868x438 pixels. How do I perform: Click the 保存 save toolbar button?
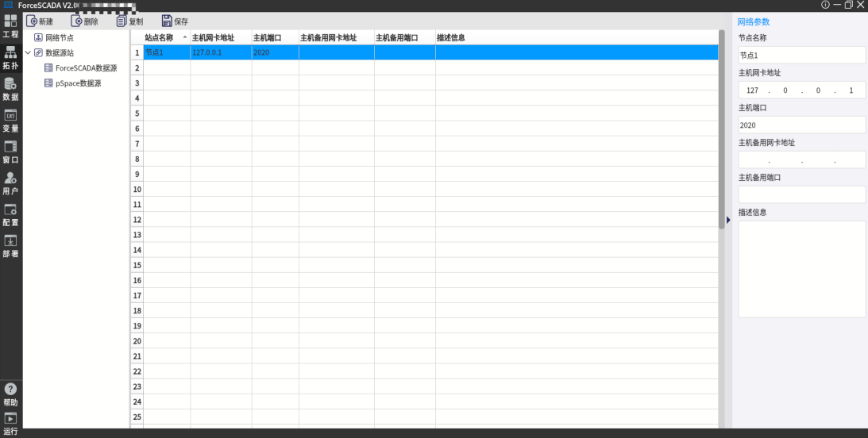tap(175, 21)
